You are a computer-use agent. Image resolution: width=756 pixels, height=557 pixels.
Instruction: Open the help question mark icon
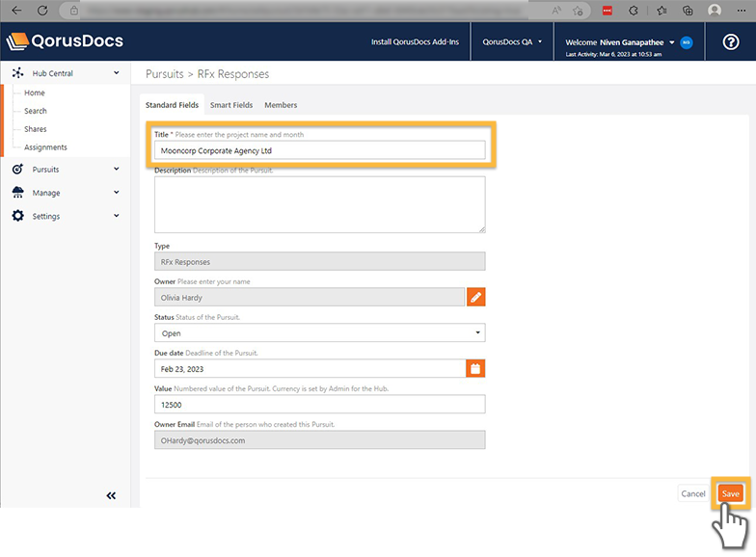click(x=731, y=42)
